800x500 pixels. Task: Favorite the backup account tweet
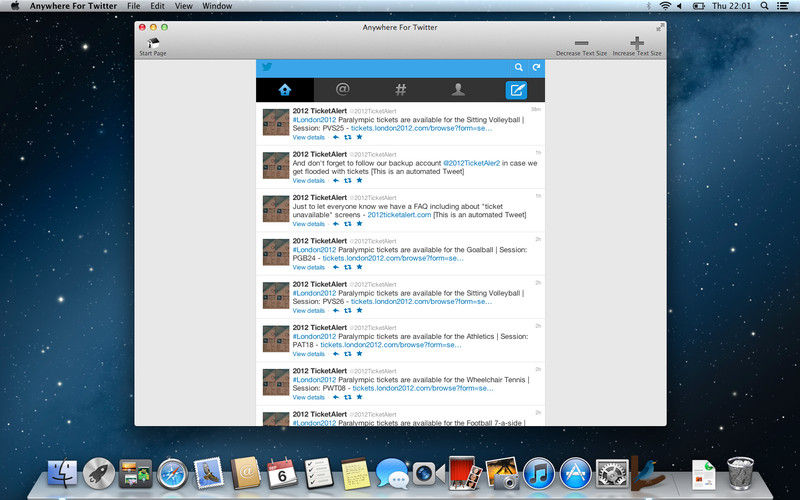click(x=359, y=180)
